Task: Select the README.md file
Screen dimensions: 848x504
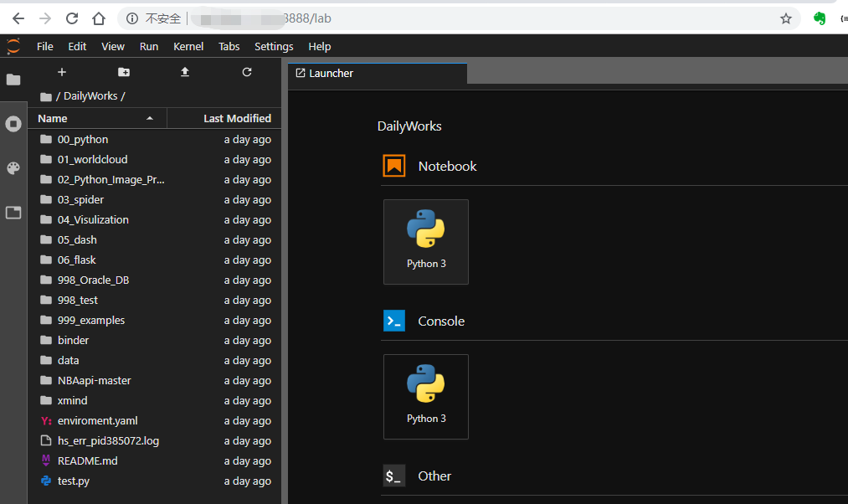Action: click(155, 460)
